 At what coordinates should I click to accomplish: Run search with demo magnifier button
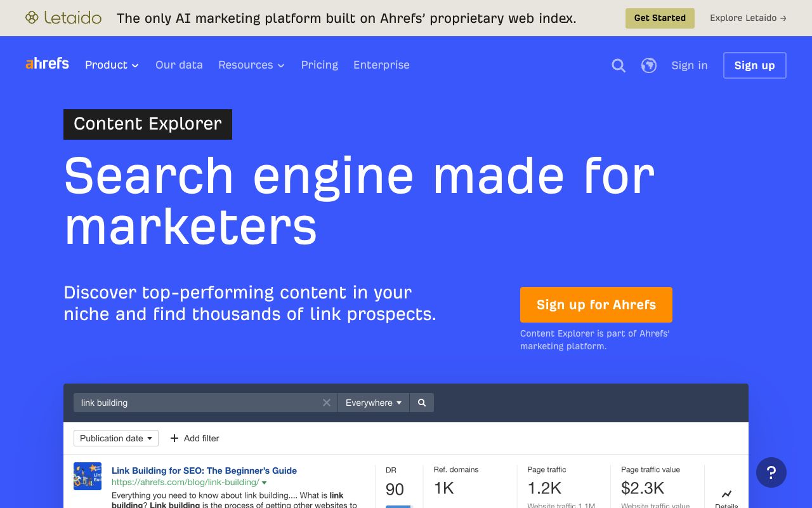click(422, 403)
